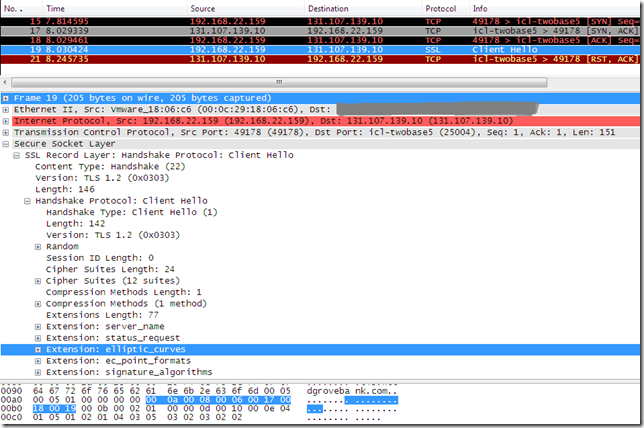The image size is (644, 428).
Task: Click the Source column header
Action: (x=246, y=8)
